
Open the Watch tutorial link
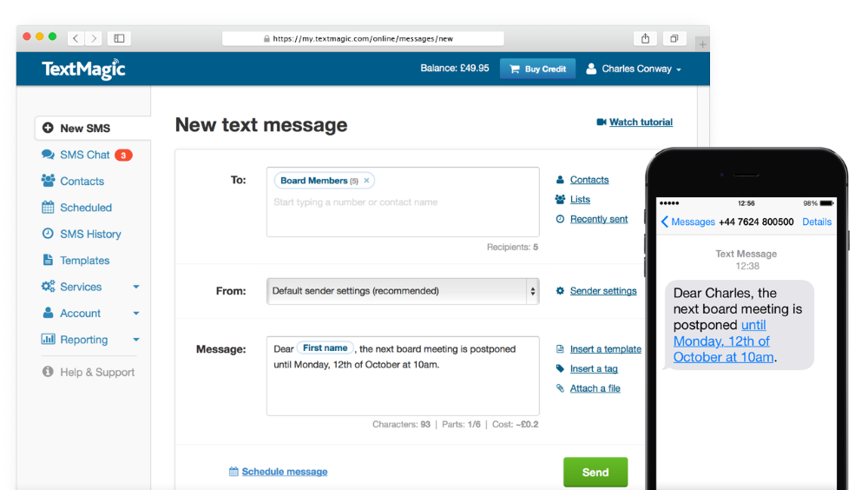641,122
